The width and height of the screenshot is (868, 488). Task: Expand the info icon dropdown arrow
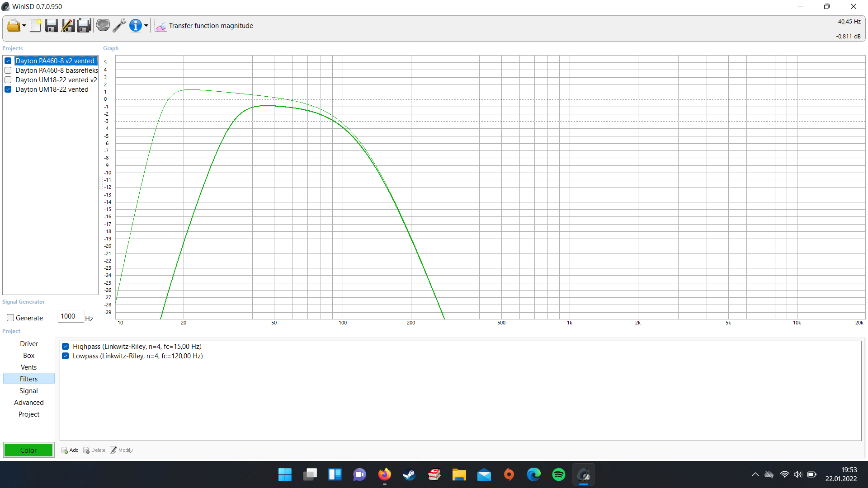pos(146,26)
